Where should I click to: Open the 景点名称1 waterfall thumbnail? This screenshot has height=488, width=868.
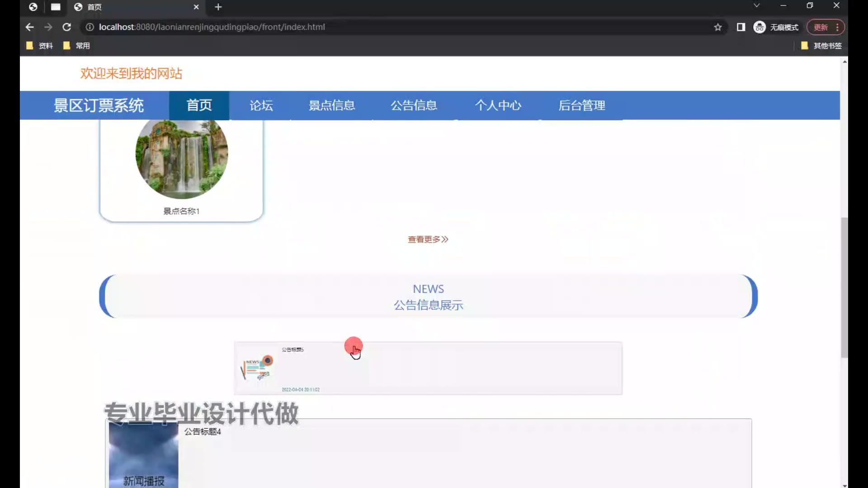click(181, 156)
